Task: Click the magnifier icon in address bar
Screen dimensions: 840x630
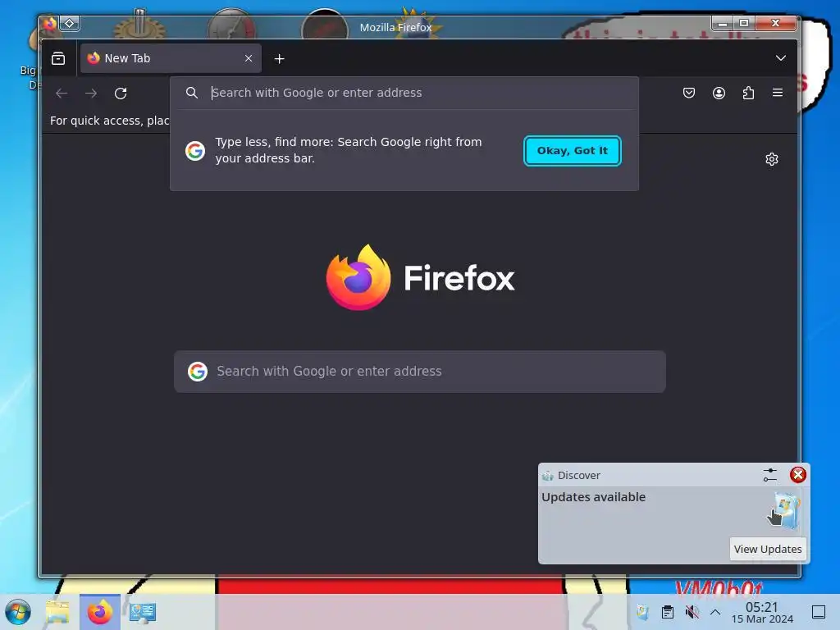Action: pos(192,93)
